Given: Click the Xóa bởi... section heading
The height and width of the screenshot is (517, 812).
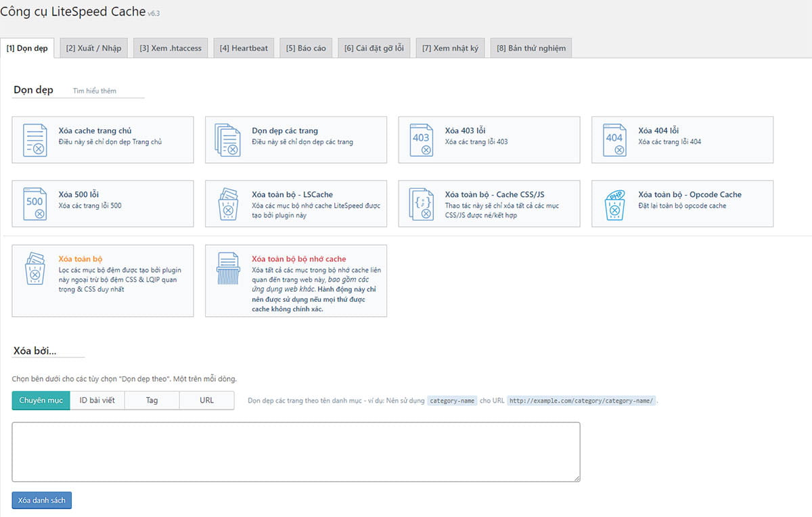Looking at the screenshot, I should pyautogui.click(x=35, y=351).
